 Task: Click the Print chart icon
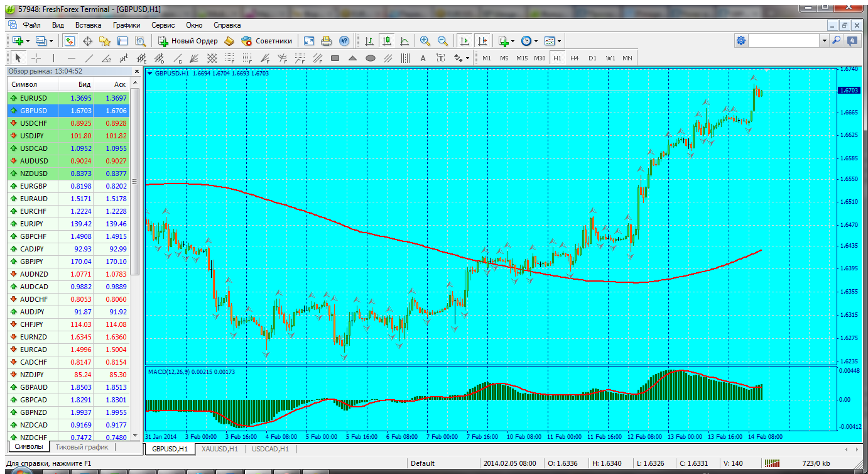(326, 41)
